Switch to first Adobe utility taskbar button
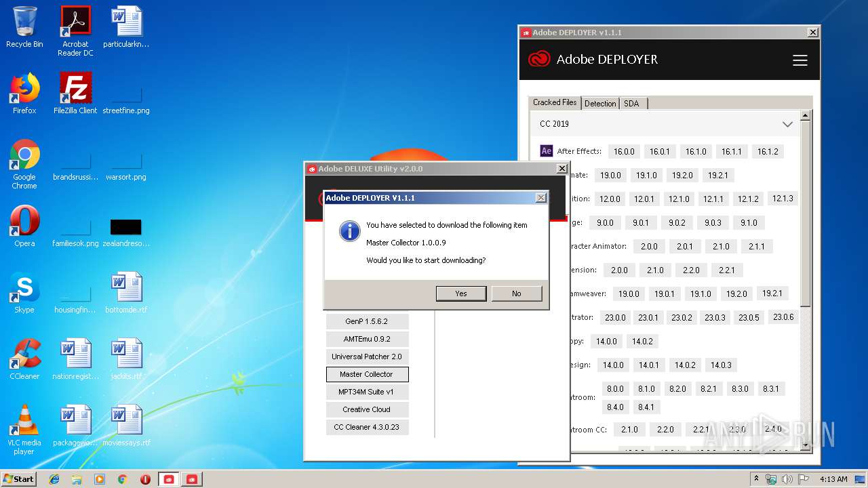 click(169, 479)
